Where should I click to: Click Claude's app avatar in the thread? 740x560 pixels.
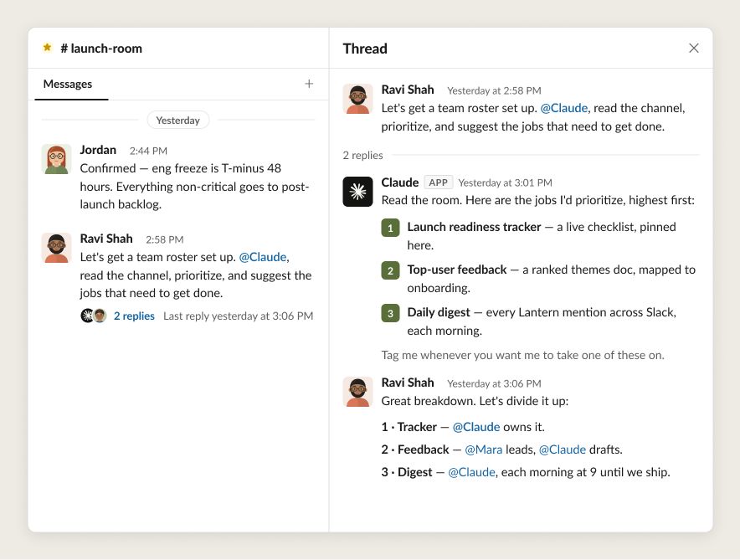[x=357, y=192]
